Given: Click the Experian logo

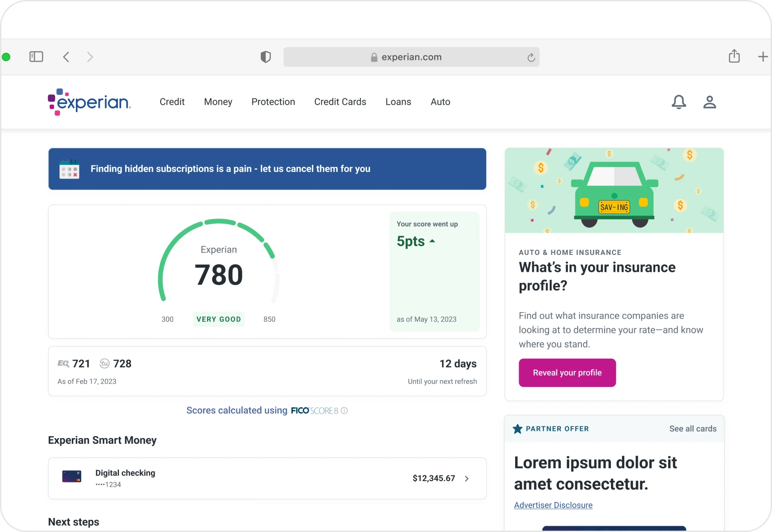Looking at the screenshot, I should coord(89,102).
